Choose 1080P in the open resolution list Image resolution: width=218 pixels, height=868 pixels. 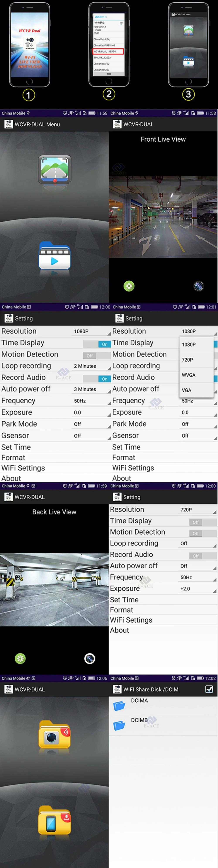[x=196, y=344]
